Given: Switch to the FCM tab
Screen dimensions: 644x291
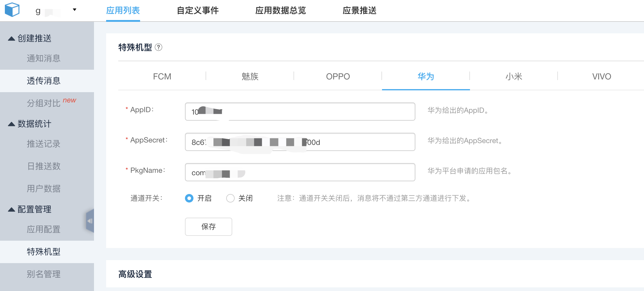Looking at the screenshot, I should [163, 76].
